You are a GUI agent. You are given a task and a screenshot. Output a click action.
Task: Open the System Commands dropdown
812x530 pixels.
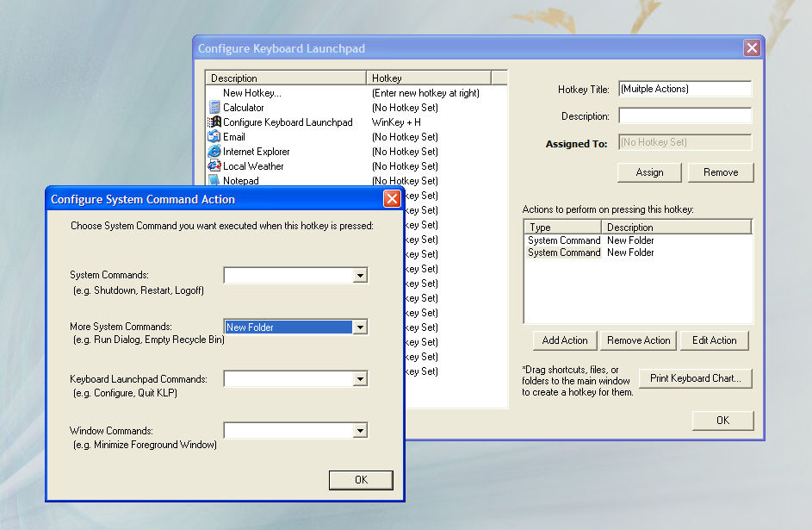(x=361, y=276)
